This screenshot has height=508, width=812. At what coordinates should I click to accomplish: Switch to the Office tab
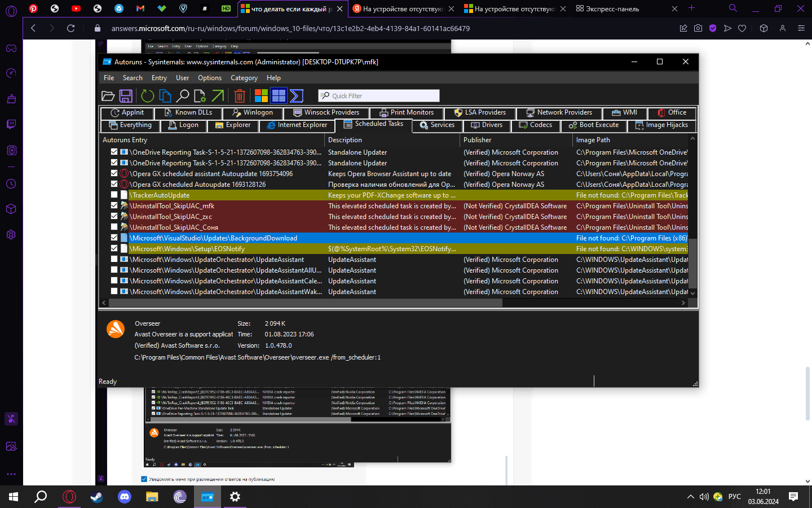click(x=672, y=113)
